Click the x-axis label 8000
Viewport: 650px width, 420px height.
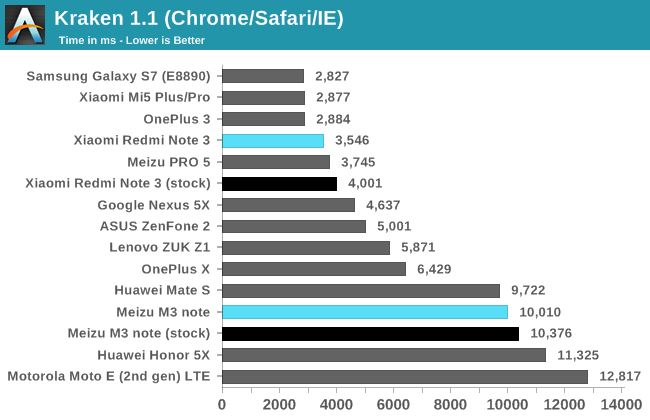point(450,405)
